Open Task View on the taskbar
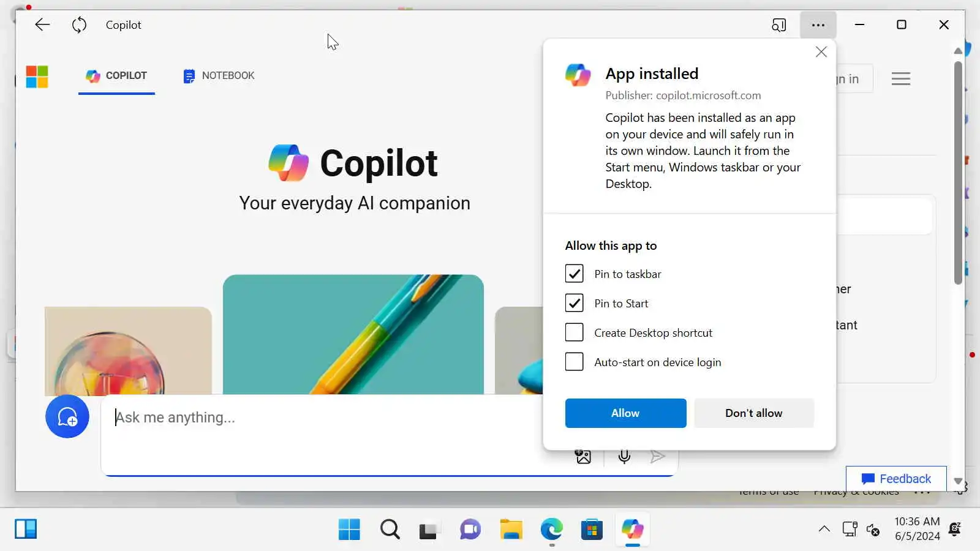This screenshot has width=980, height=551. pyautogui.click(x=429, y=529)
